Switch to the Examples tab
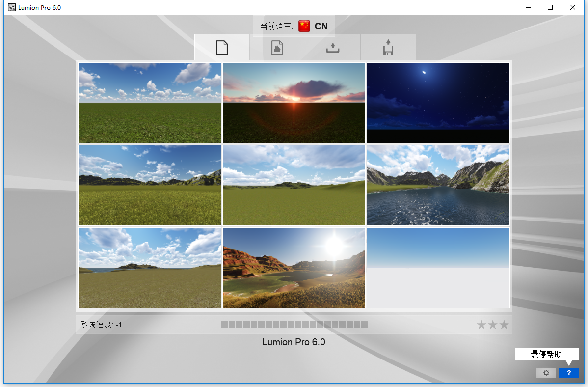This screenshot has width=588, height=387. click(277, 48)
